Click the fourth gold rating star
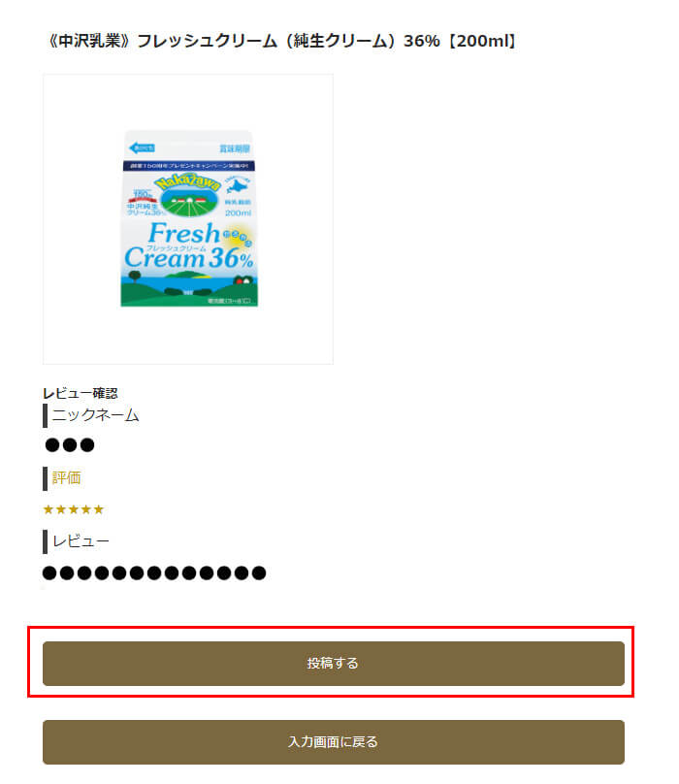679x784 pixels. pyautogui.click(x=86, y=509)
